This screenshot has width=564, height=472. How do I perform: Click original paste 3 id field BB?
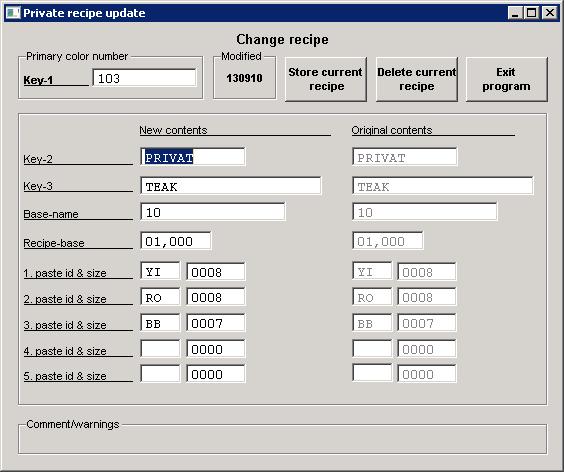pos(372,323)
